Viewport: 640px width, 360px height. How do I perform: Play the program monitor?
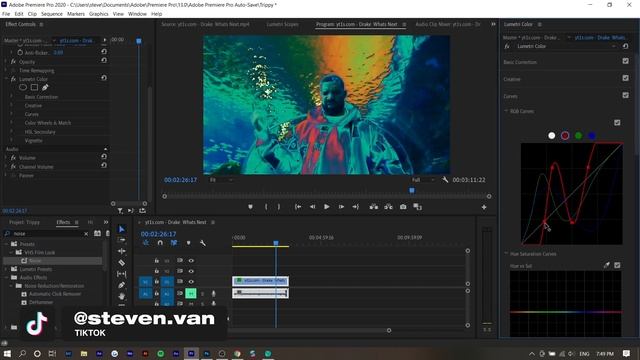(327, 207)
